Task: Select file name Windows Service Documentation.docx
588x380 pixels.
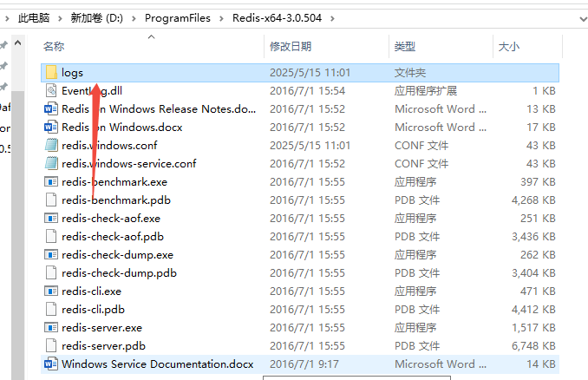Action: click(158, 364)
